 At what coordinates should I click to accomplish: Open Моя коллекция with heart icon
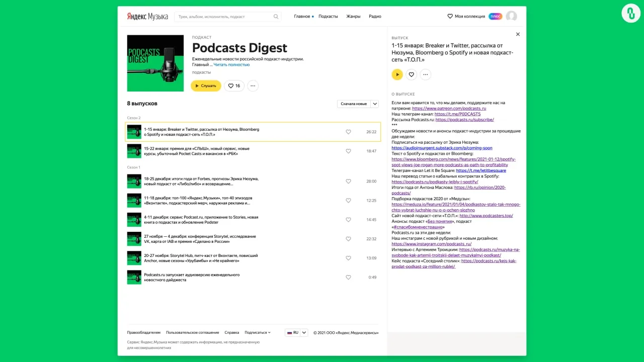click(466, 17)
